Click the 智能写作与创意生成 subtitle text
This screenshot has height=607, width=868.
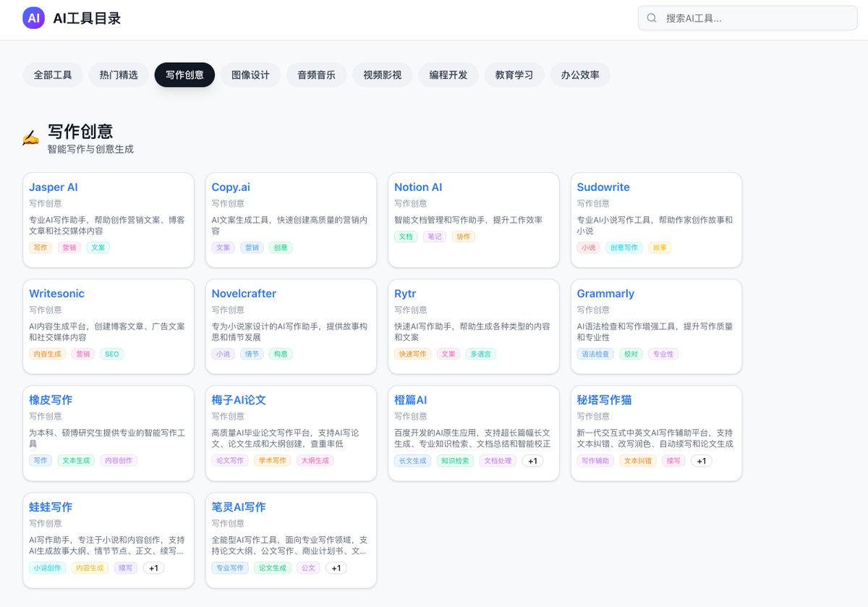tap(90, 149)
